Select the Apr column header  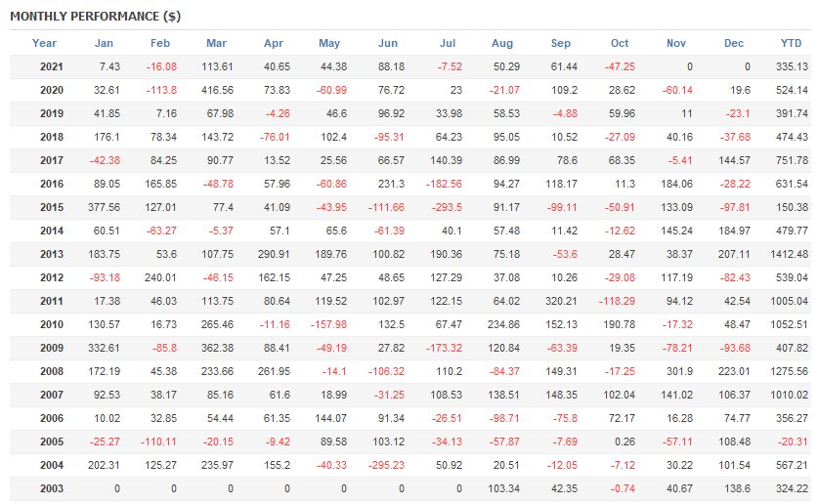tap(274, 43)
